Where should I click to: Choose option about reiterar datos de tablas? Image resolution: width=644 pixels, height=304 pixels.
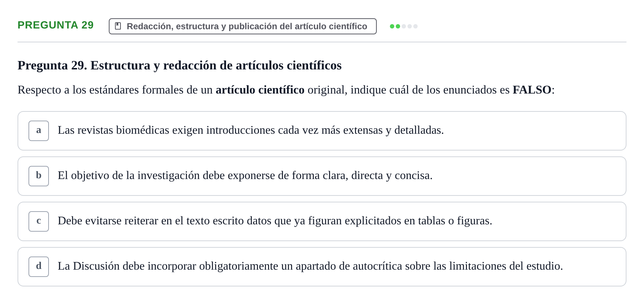[x=322, y=221]
